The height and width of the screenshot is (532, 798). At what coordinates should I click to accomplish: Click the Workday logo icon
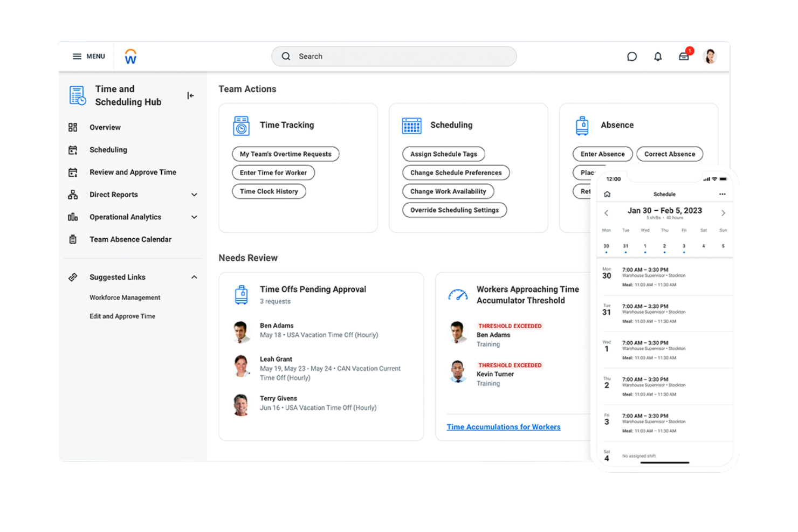click(x=130, y=56)
